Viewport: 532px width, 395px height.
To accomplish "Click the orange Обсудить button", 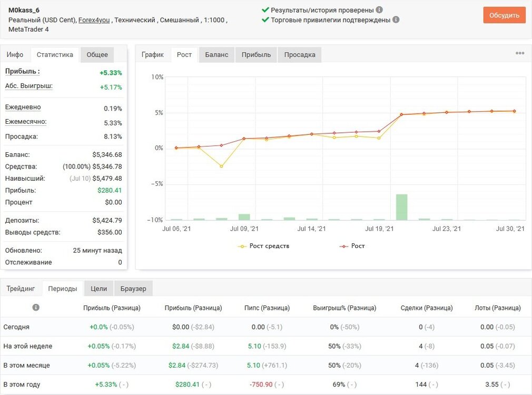I will tap(504, 15).
